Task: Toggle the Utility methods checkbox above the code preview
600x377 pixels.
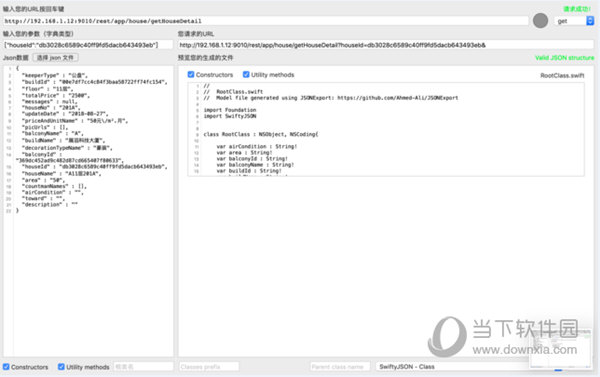Action: [x=246, y=75]
